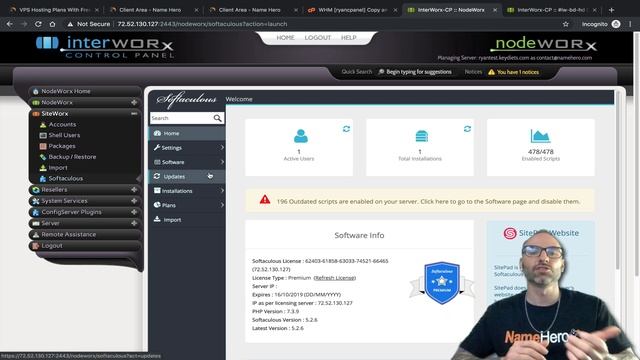
Task: Click the Refresh License link
Action: click(x=334, y=278)
